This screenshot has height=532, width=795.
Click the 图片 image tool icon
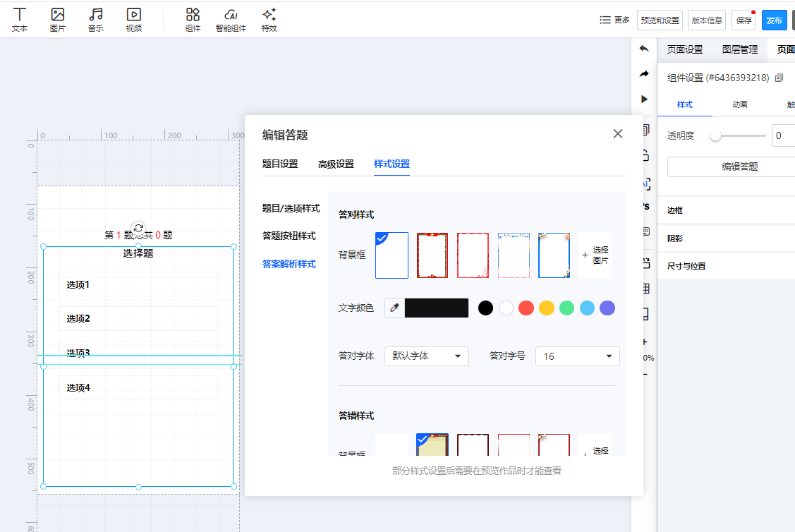point(58,20)
